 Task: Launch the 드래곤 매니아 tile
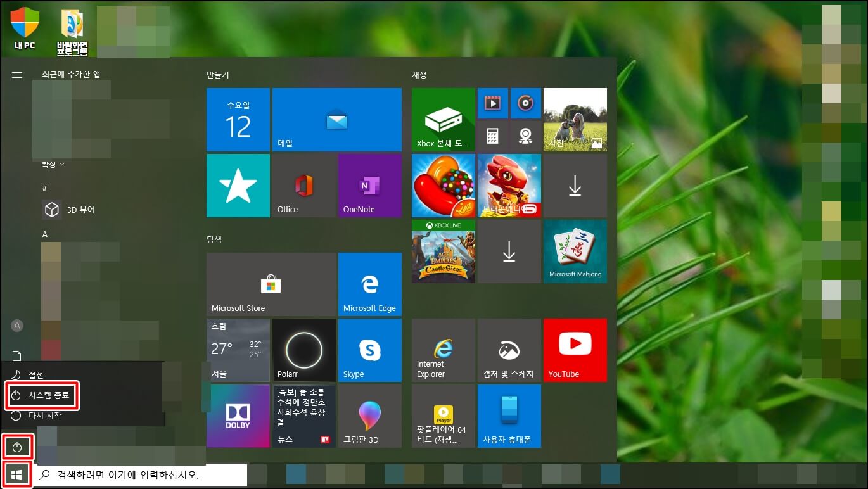(509, 186)
